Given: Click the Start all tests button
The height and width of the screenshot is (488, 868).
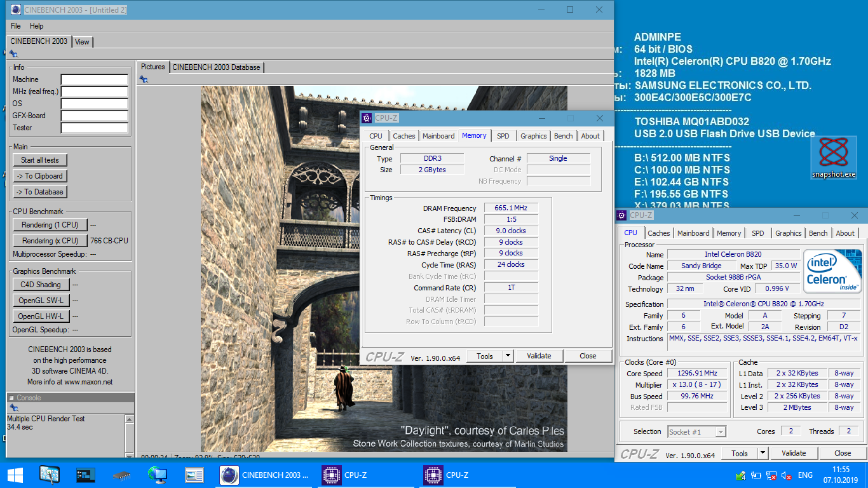Looking at the screenshot, I should click(x=40, y=160).
